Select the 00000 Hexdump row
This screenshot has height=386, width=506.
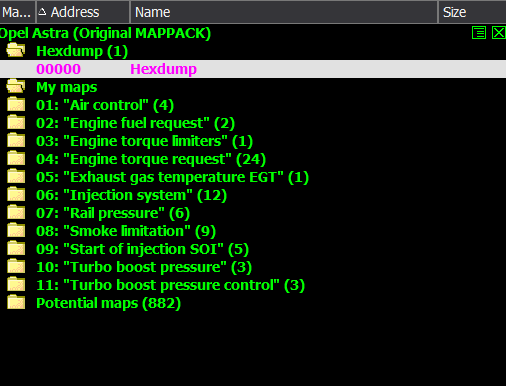(x=253, y=69)
